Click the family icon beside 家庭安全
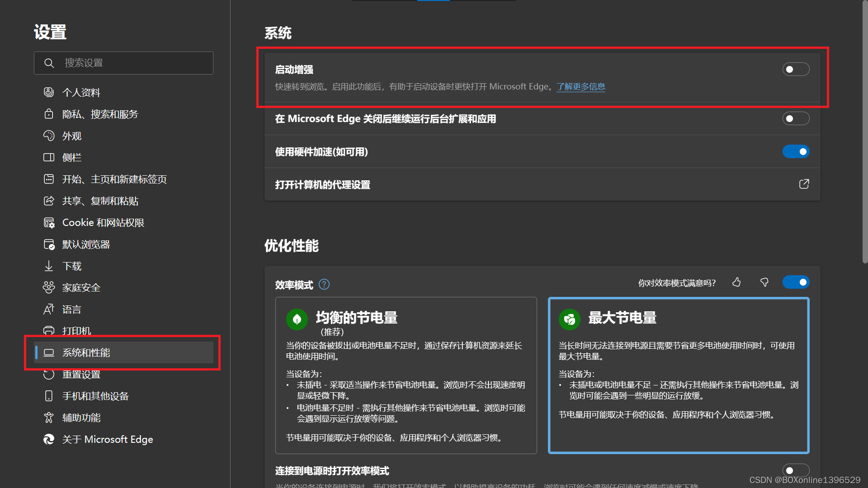The image size is (868, 488). [49, 287]
